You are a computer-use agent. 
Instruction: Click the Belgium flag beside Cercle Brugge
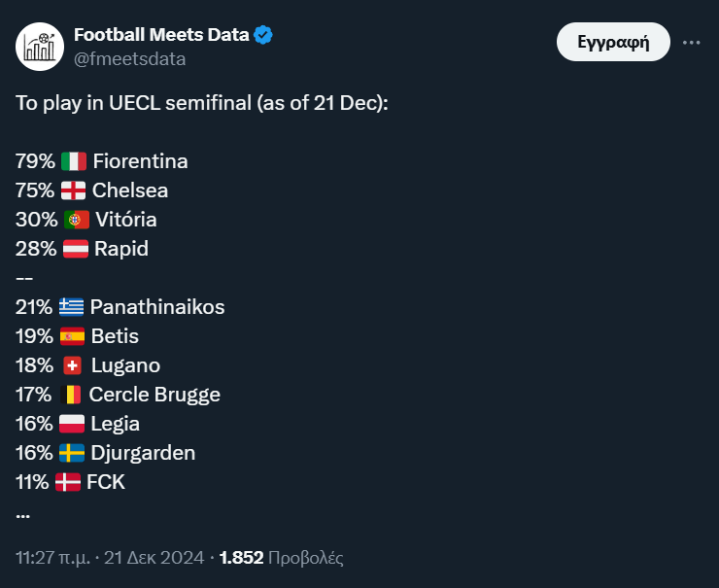71,395
